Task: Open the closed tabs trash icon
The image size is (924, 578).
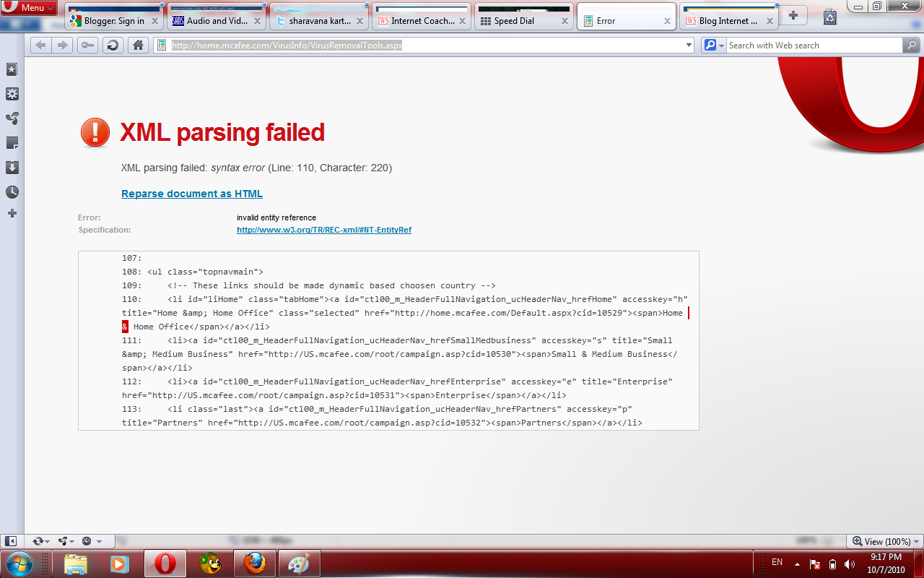Action: (x=830, y=16)
